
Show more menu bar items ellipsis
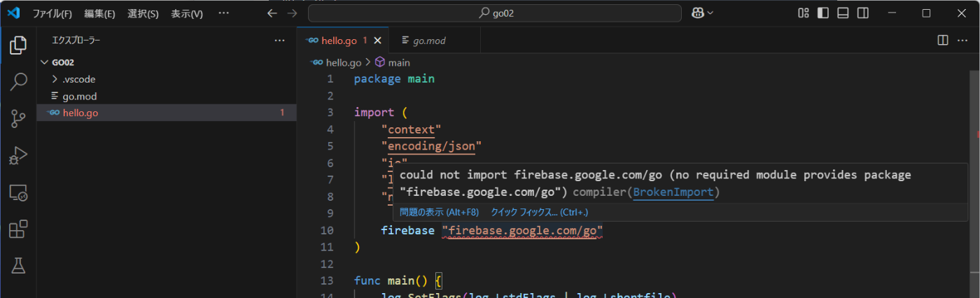point(223,13)
